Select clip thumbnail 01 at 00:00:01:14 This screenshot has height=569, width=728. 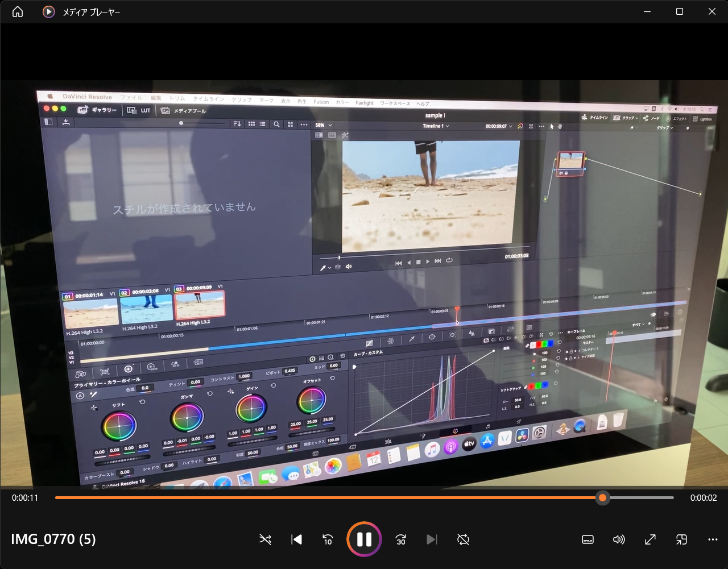click(91, 313)
